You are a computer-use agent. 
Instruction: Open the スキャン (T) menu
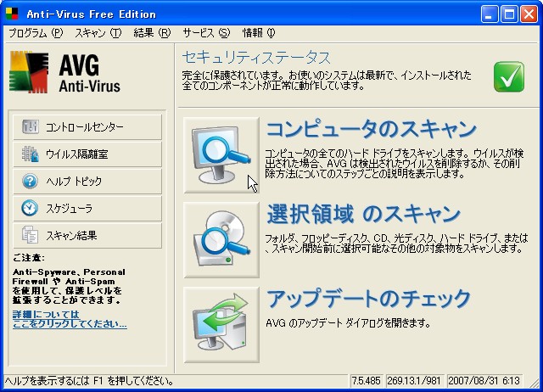(98, 33)
